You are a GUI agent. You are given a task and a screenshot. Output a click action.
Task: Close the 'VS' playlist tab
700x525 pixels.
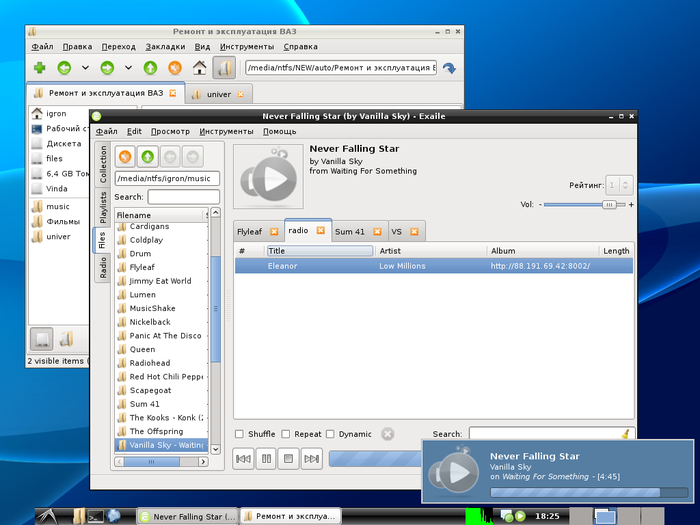click(x=414, y=232)
